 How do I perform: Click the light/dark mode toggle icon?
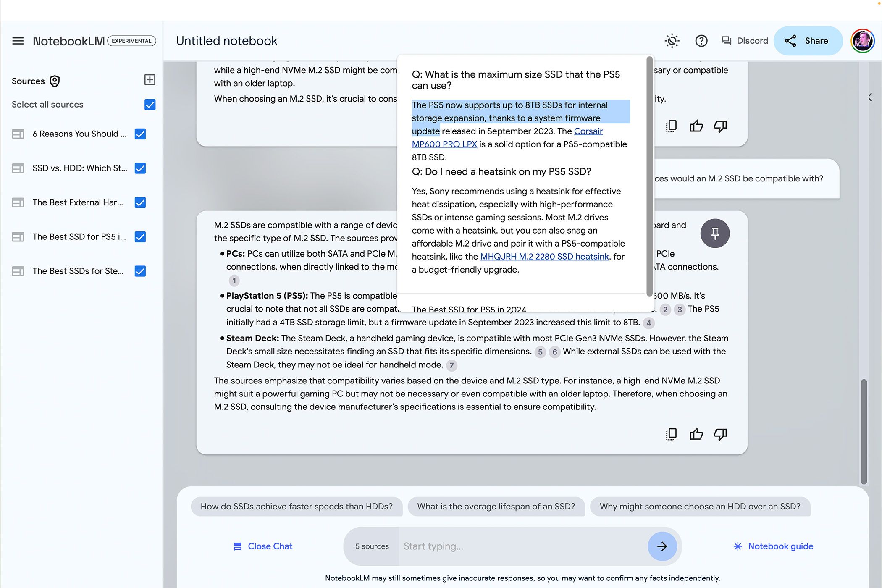pyautogui.click(x=672, y=41)
